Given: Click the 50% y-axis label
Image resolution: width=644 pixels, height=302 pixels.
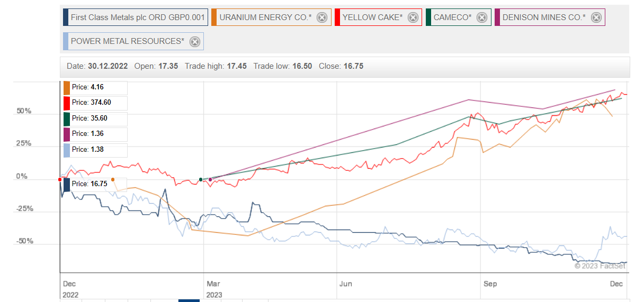Looking at the screenshot, I should [24, 112].
